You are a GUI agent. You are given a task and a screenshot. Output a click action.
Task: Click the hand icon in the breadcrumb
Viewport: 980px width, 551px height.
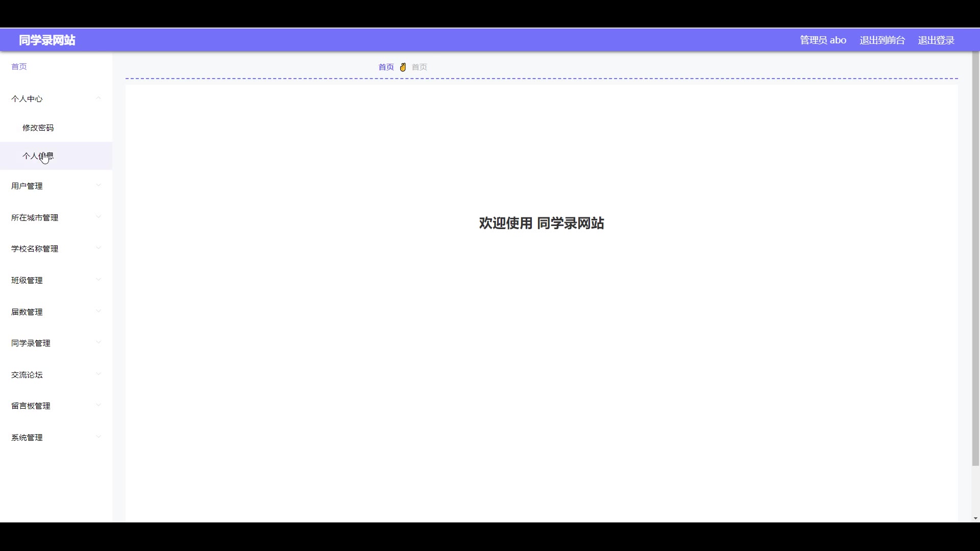coord(403,67)
